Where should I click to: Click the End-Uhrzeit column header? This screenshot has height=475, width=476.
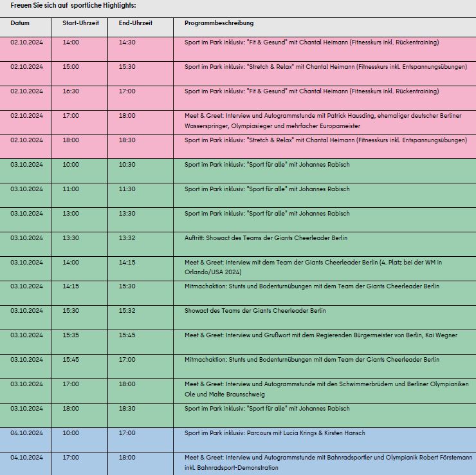click(x=135, y=23)
